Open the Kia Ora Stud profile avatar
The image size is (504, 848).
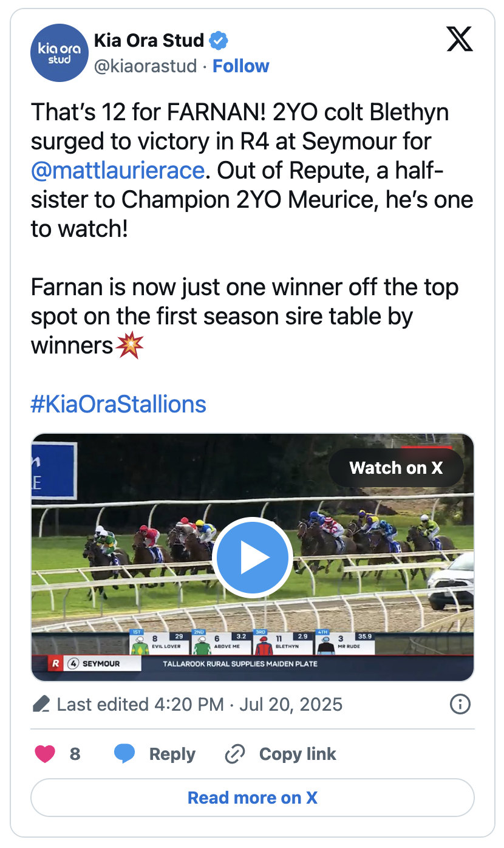(60, 53)
